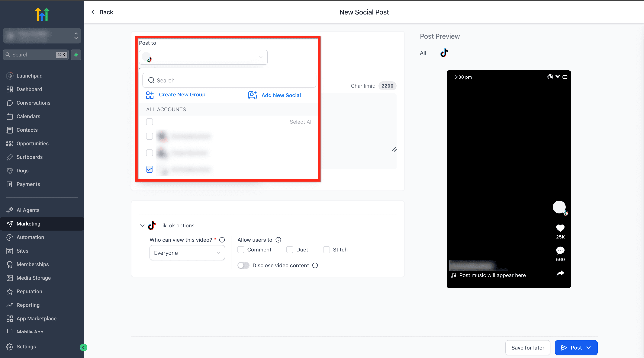Collapse the TikTok options section

tap(142, 226)
